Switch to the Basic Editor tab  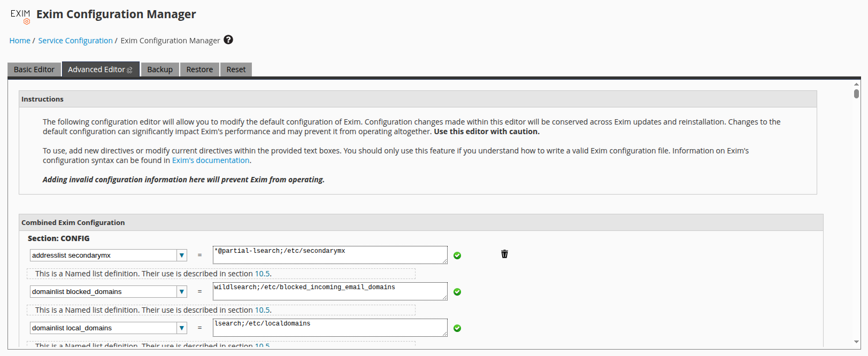pos(34,69)
